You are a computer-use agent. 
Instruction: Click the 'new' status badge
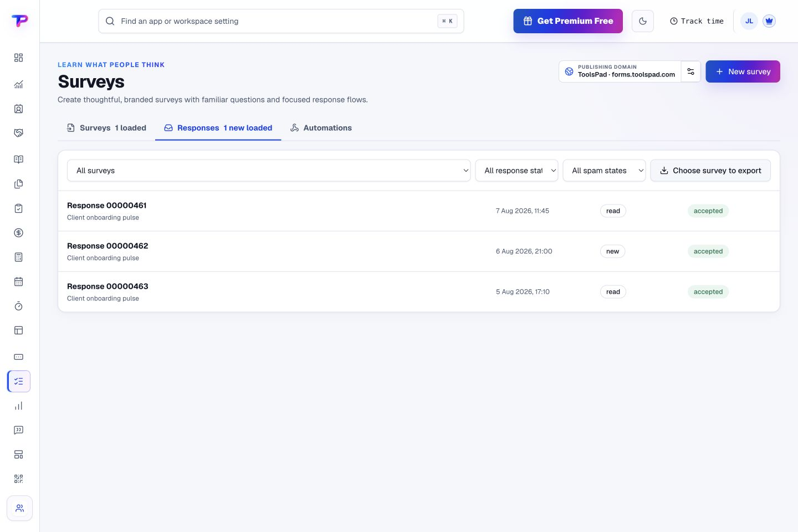tap(612, 252)
